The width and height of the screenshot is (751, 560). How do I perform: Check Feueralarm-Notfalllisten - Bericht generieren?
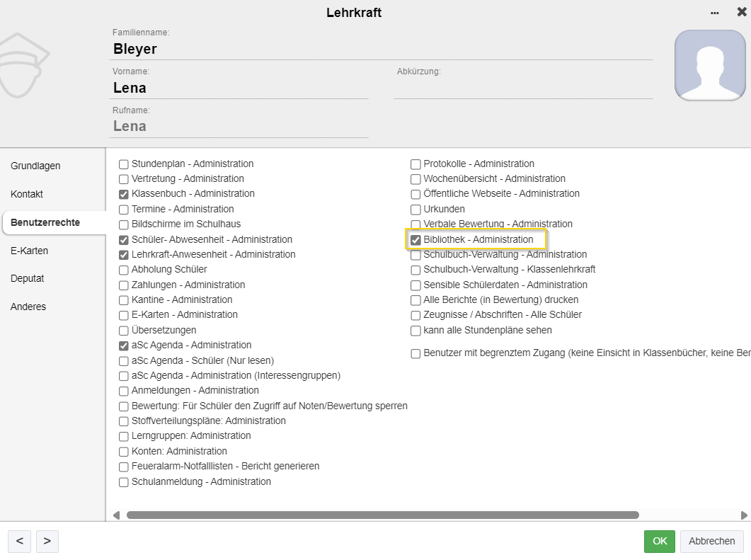124,467
